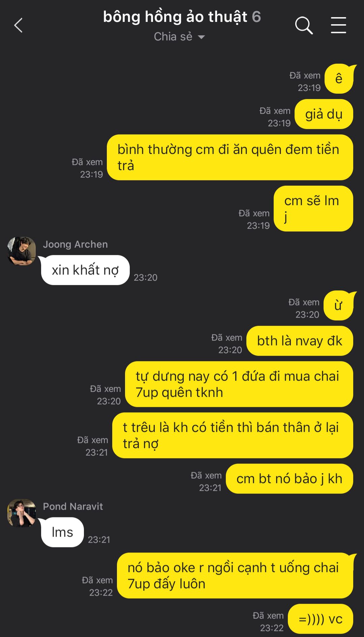Open the chat search magnifier icon
364x637 pixels.
[304, 25]
